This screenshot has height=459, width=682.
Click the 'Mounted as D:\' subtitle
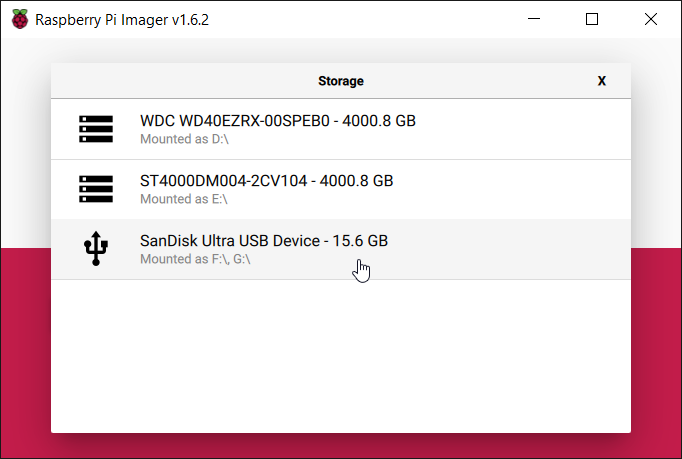184,139
